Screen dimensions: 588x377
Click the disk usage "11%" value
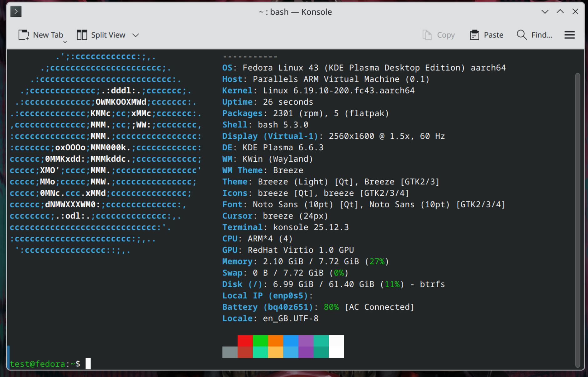click(x=392, y=284)
